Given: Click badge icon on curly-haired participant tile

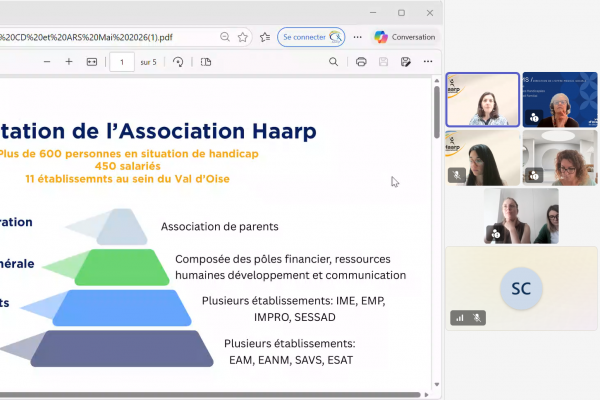Looking at the screenshot, I should click(x=534, y=176).
